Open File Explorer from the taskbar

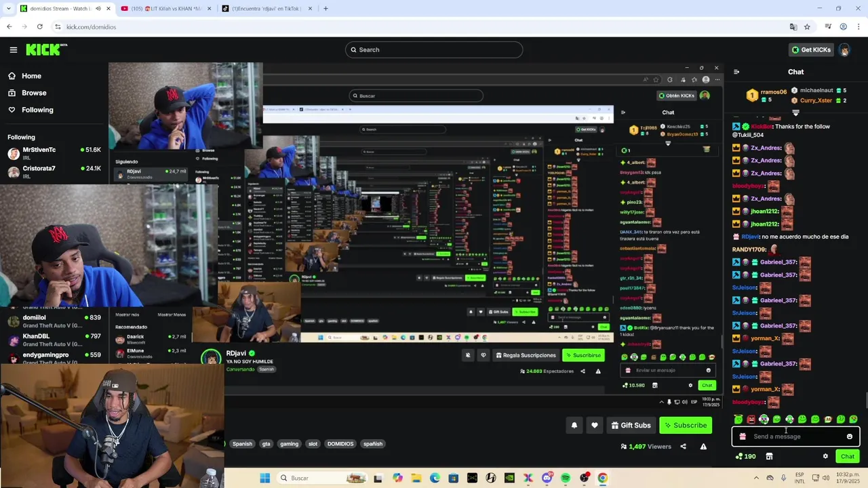tap(416, 478)
